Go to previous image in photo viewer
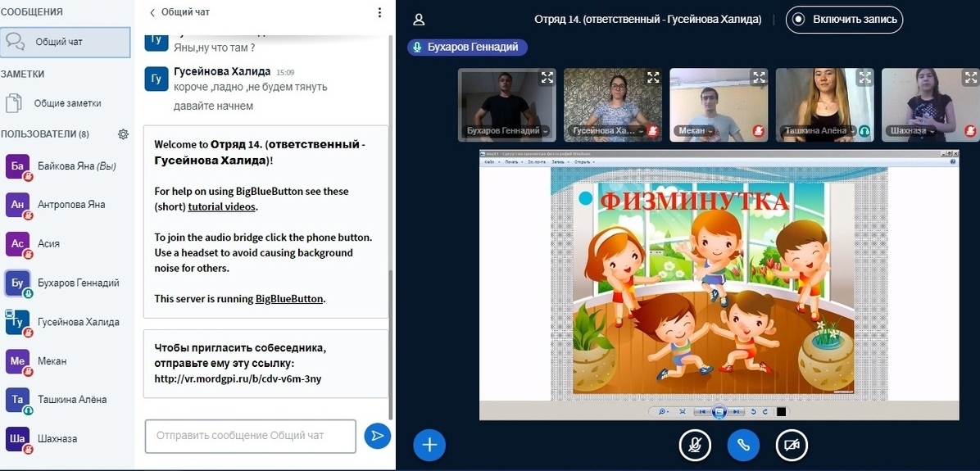The width and height of the screenshot is (980, 471). (x=702, y=412)
